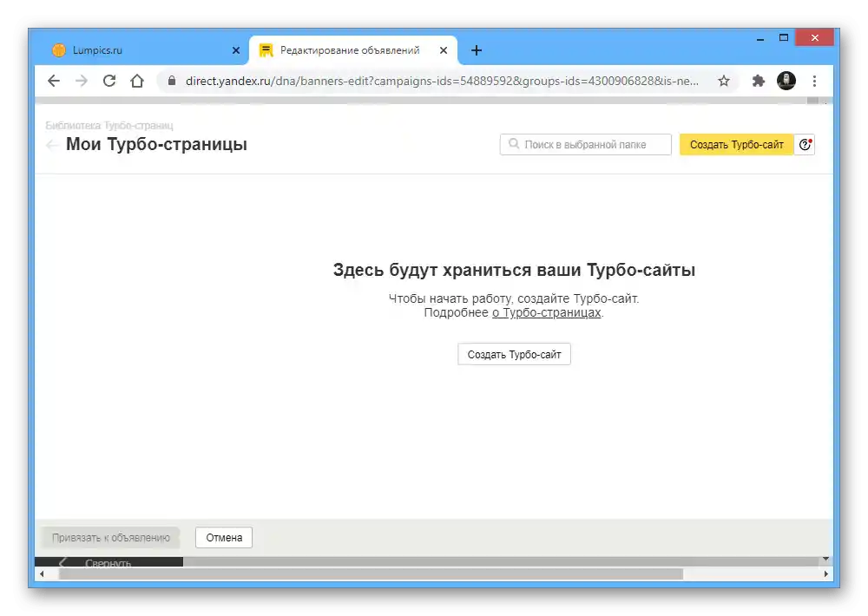
Task: Close the Lumpics.ru tab
Action: pos(236,50)
